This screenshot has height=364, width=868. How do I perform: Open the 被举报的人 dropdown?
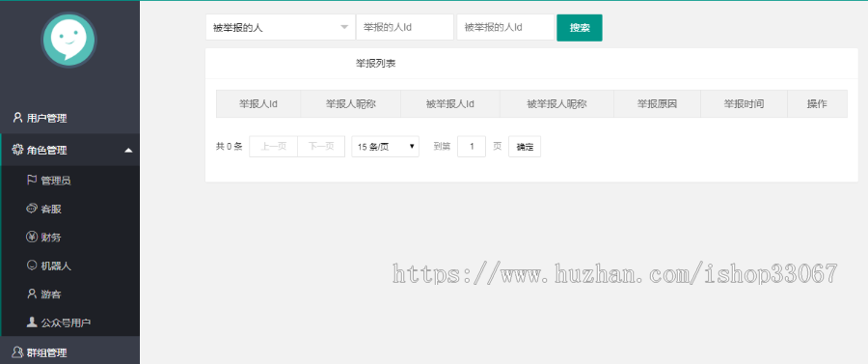tap(280, 27)
